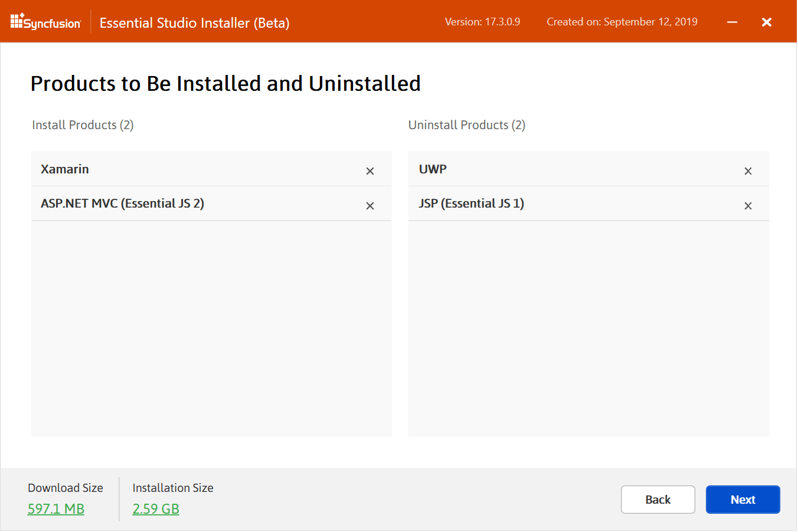
Task: Open the 597.1 MB download size link
Action: (x=56, y=509)
